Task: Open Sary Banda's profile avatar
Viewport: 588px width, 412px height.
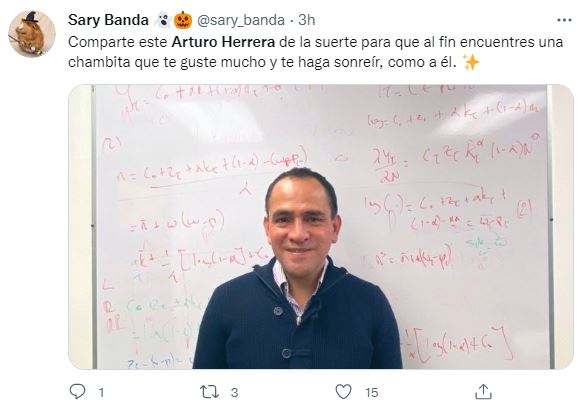Action: click(32, 34)
